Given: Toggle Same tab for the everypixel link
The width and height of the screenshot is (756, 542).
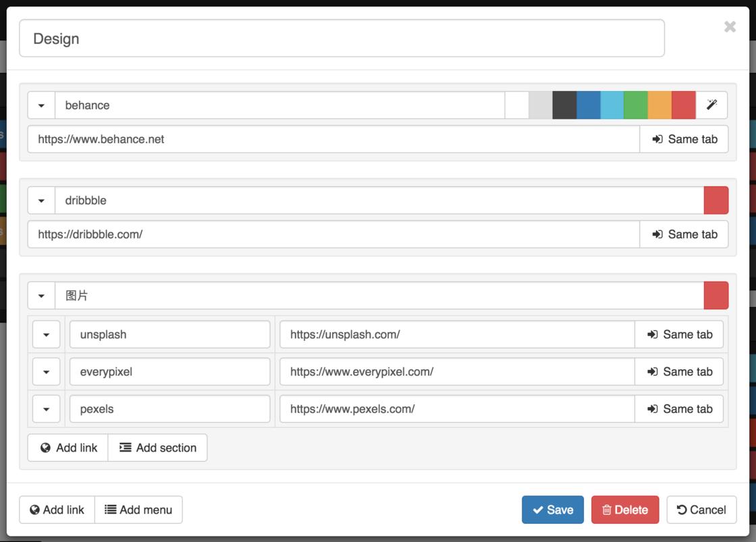Looking at the screenshot, I should click(x=679, y=372).
